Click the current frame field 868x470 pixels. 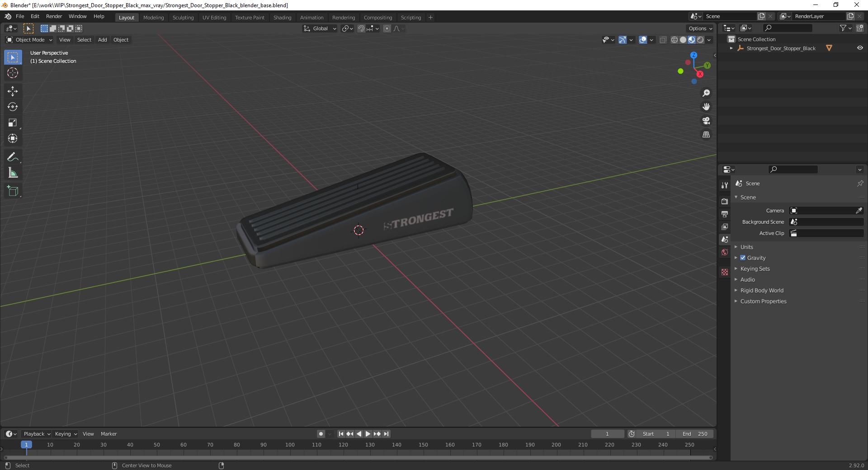607,434
